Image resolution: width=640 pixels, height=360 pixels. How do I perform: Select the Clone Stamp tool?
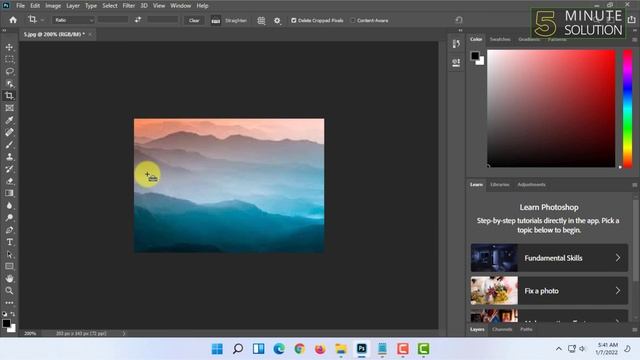[x=9, y=157]
